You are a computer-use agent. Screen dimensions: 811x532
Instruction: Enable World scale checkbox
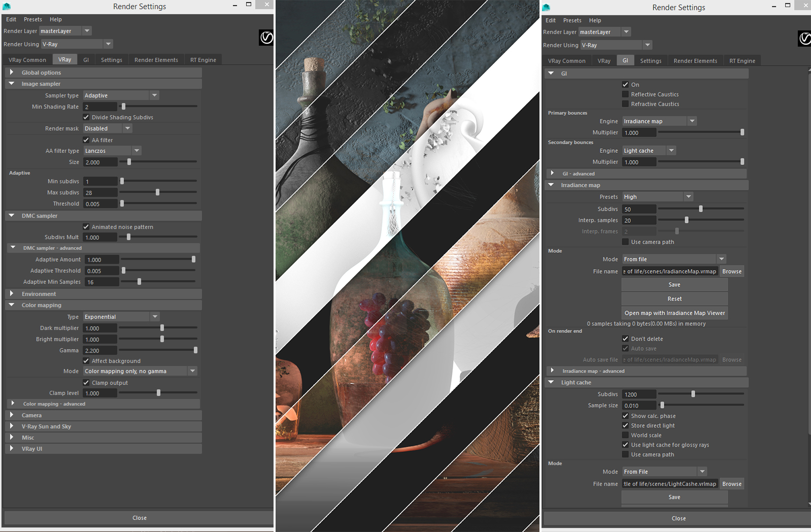(625, 436)
